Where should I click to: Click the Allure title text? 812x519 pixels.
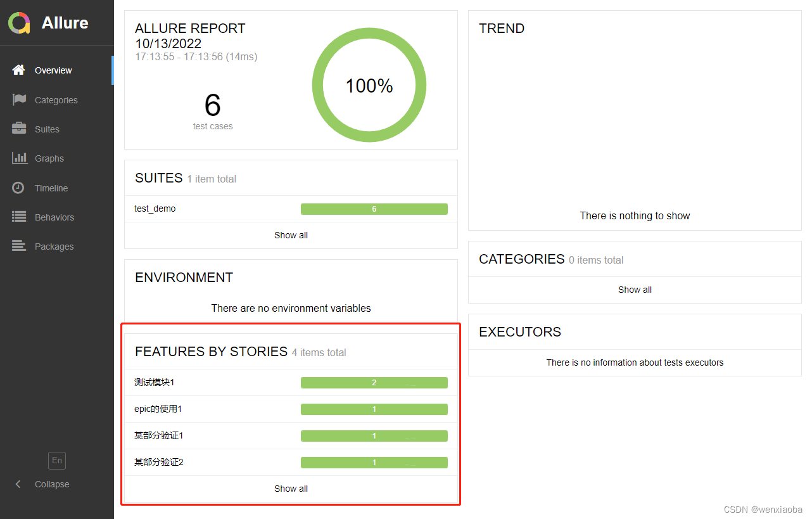click(65, 23)
